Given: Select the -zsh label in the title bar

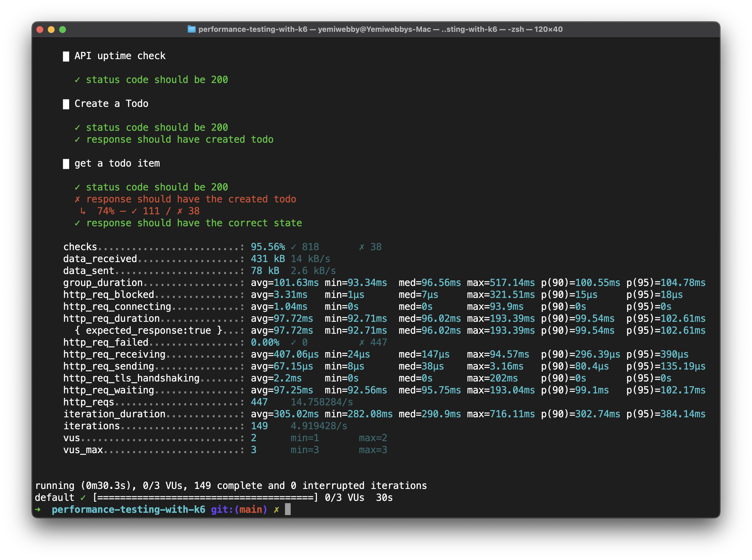Looking at the screenshot, I should [x=516, y=29].
